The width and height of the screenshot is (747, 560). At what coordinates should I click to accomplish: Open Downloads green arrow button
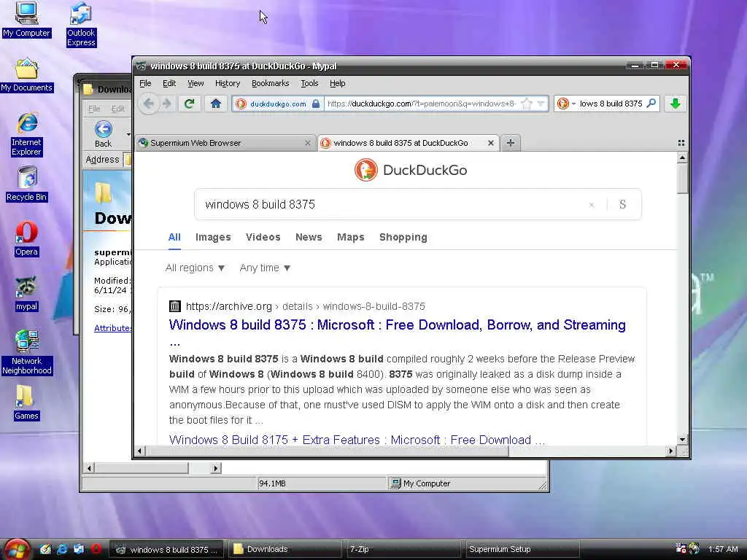(675, 104)
